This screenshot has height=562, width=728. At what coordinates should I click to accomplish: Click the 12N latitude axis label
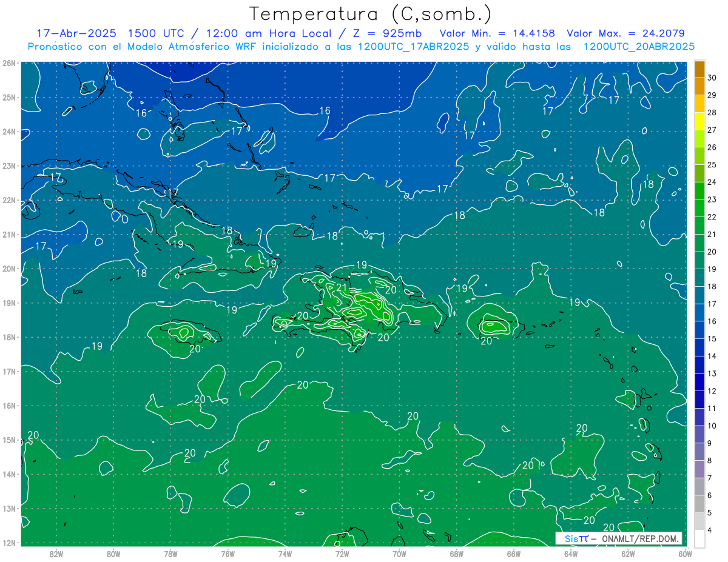[9, 543]
